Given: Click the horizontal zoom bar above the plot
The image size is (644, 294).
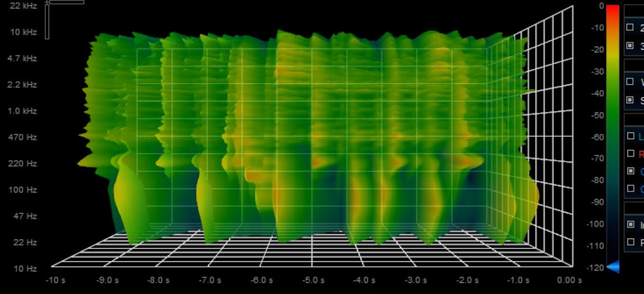Looking at the screenshot, I should 67,2.
